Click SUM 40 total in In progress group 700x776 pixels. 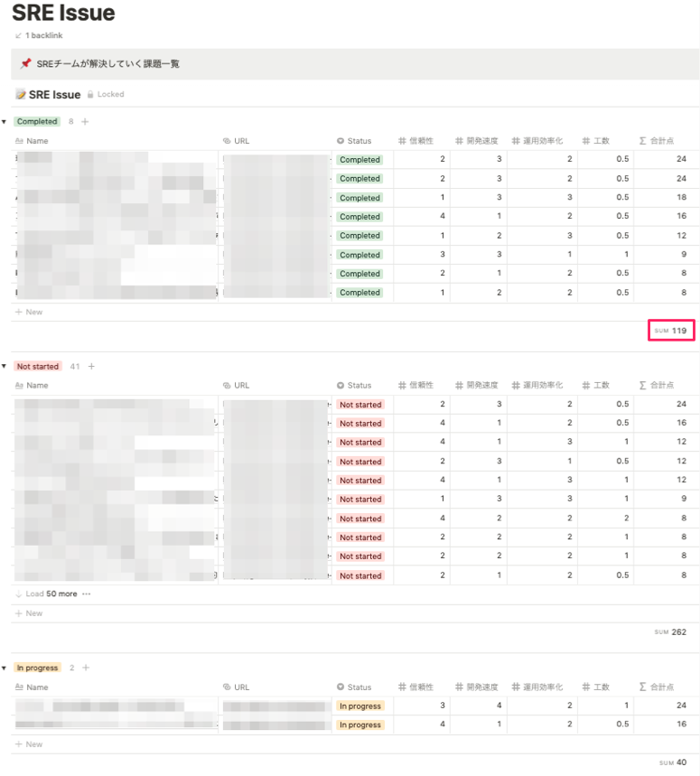(673, 762)
